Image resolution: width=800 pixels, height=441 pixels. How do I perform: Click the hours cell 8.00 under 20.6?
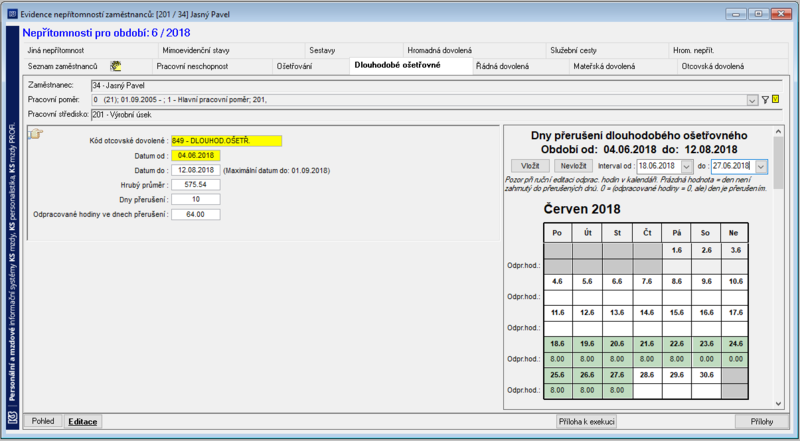point(617,359)
